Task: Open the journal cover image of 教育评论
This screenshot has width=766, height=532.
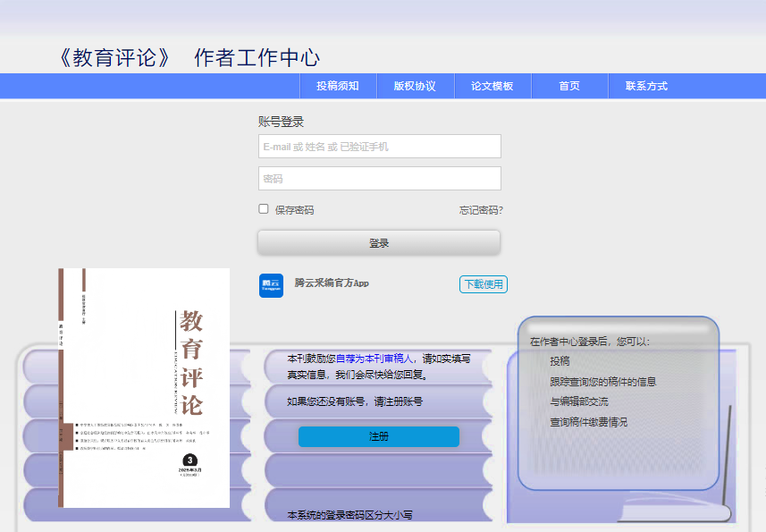Action: click(142, 391)
